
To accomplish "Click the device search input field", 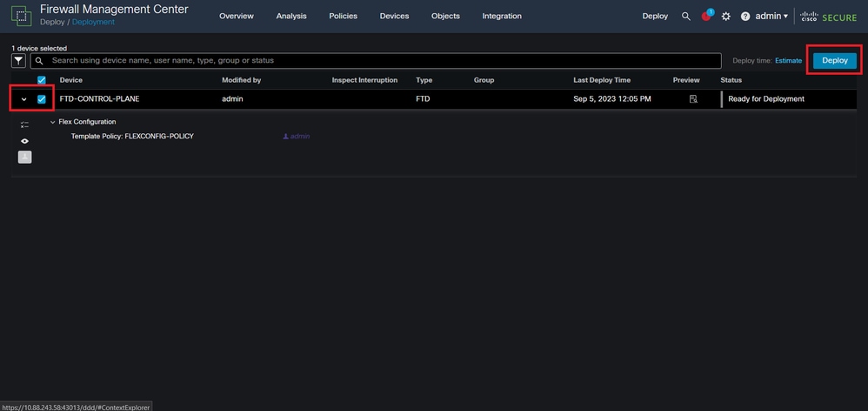I will click(x=376, y=60).
